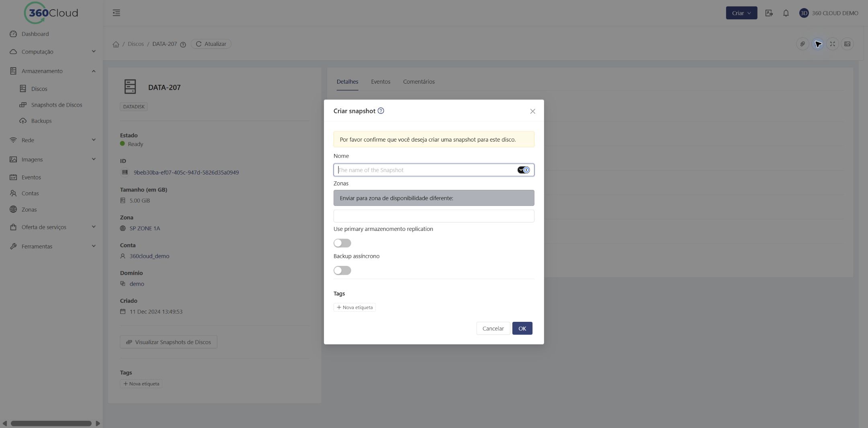Open Dashboard from the sidebar
This screenshot has width=868, height=428.
point(35,34)
